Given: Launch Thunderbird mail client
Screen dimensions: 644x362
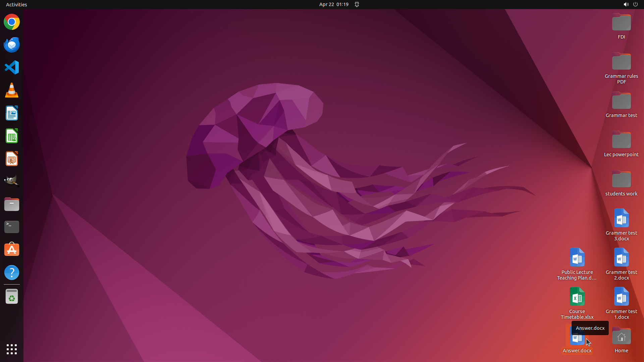Looking at the screenshot, I should pos(12,45).
